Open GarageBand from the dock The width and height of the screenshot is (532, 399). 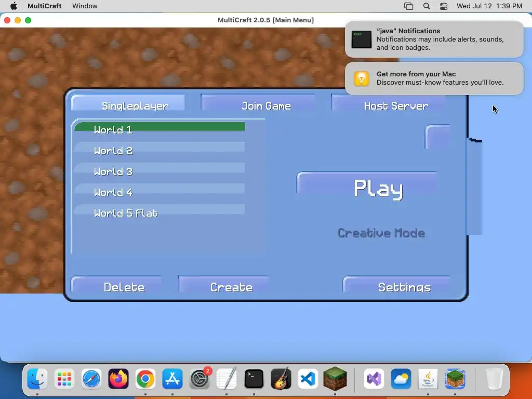[x=281, y=379]
